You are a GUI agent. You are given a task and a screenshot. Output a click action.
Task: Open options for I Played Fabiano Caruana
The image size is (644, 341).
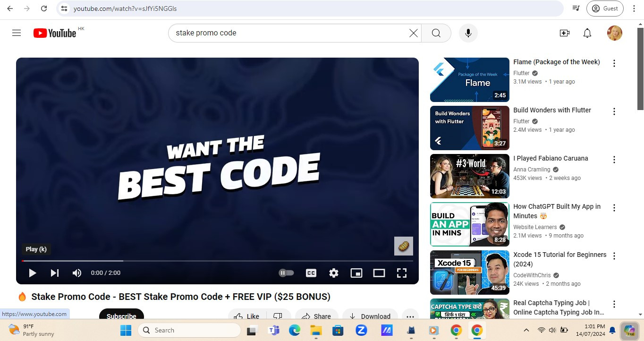point(614,160)
